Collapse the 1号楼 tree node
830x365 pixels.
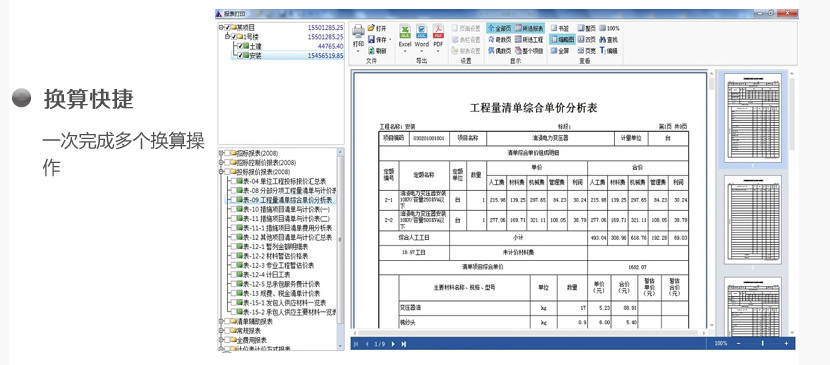[x=227, y=37]
